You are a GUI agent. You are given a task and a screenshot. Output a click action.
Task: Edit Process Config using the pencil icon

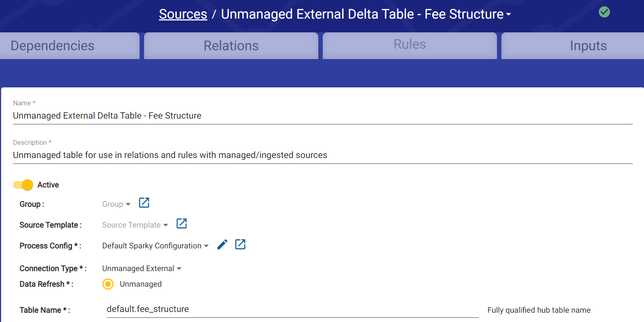click(x=222, y=244)
